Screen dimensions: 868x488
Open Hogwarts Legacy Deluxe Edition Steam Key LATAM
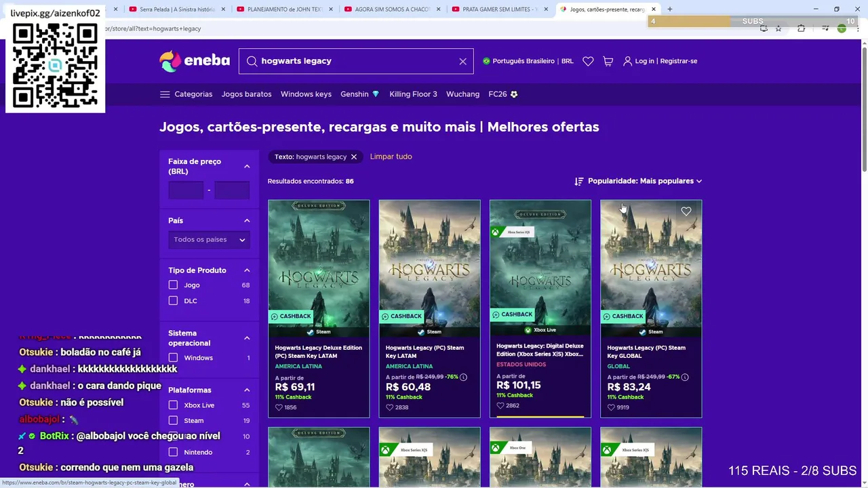(x=318, y=351)
